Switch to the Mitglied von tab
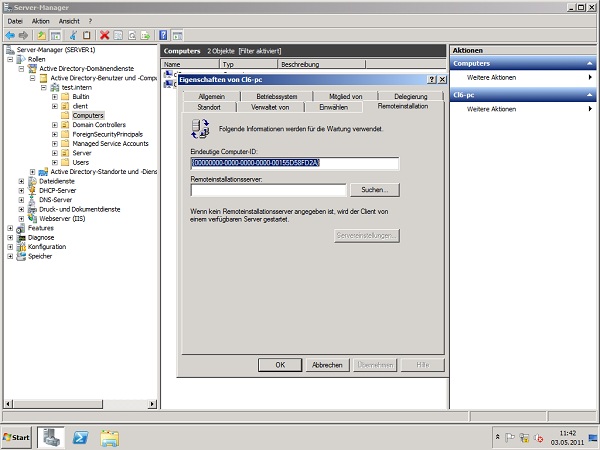Viewport: 600px width, 450px height. (346, 96)
